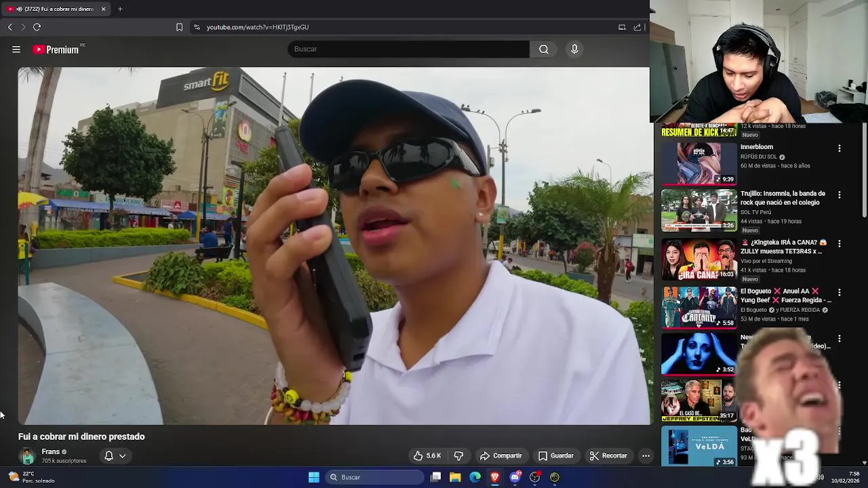This screenshot has height=488, width=868.
Task: Open the blue face thumbnail with 3:52 duration
Action: [699, 354]
